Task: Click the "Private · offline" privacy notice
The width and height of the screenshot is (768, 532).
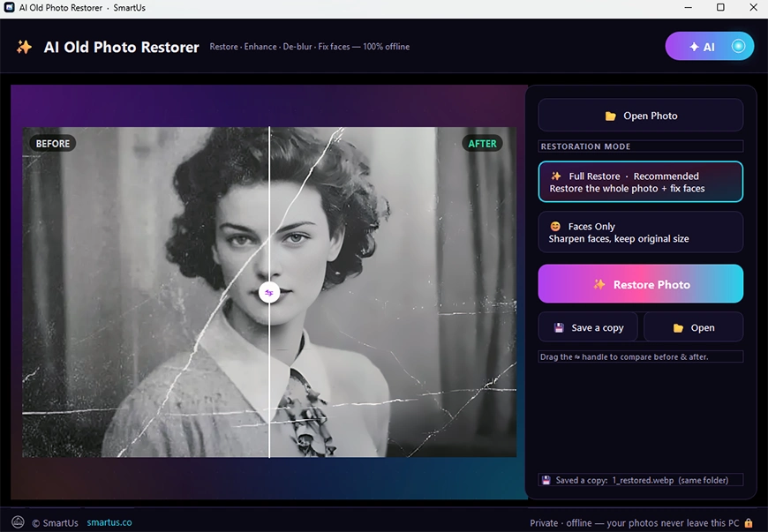Action: point(635,523)
